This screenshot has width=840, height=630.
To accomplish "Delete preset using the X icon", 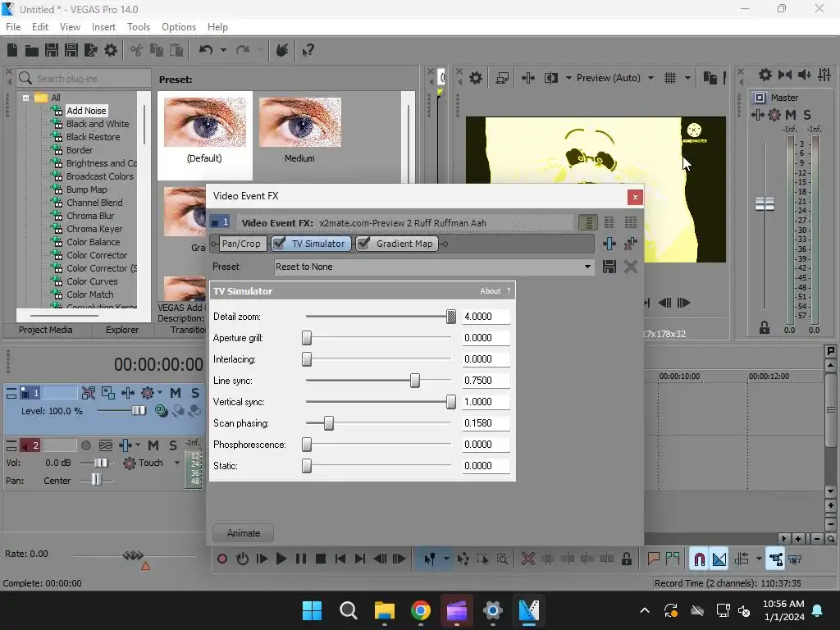I will coord(631,267).
